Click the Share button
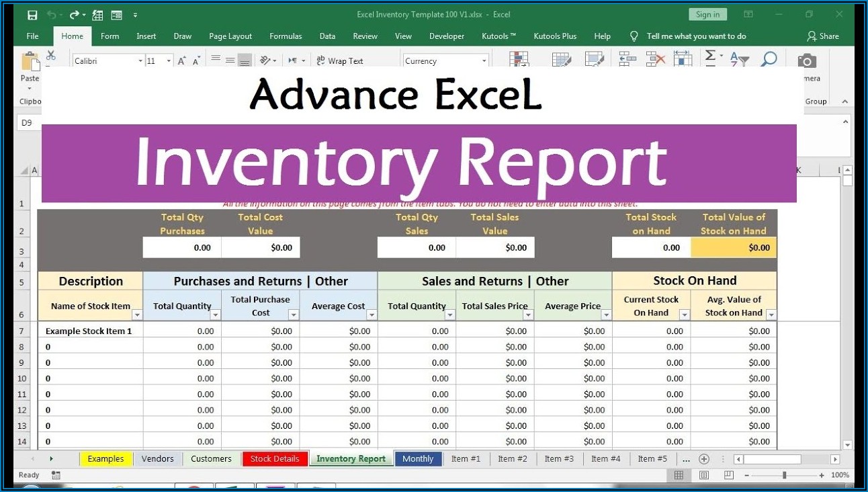The width and height of the screenshot is (868, 492). click(823, 36)
